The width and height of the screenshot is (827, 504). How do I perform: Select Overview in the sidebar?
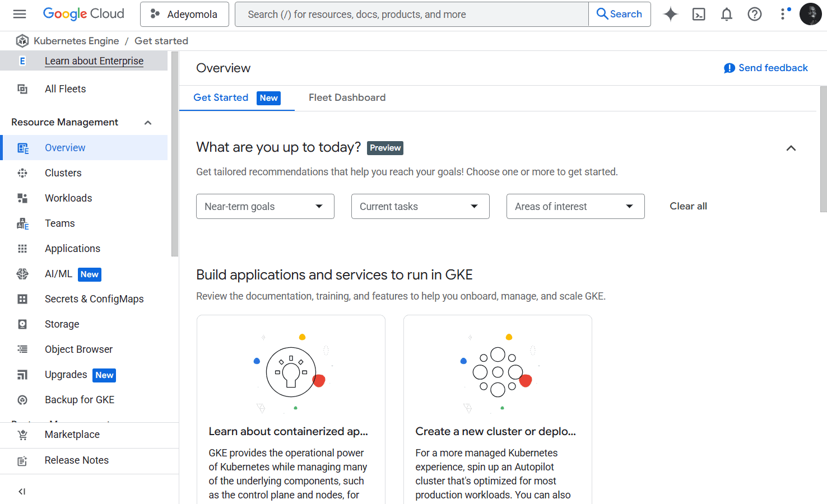click(84, 148)
